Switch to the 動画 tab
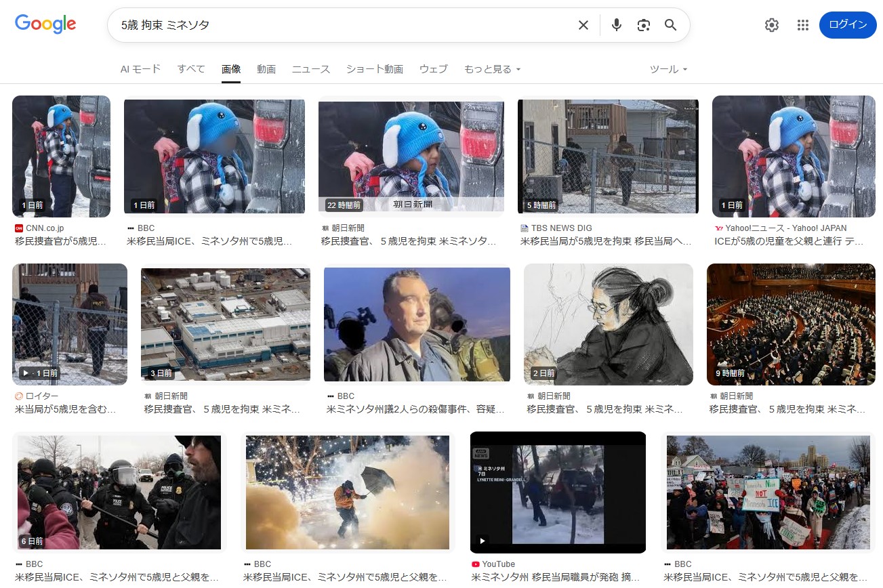 point(266,69)
